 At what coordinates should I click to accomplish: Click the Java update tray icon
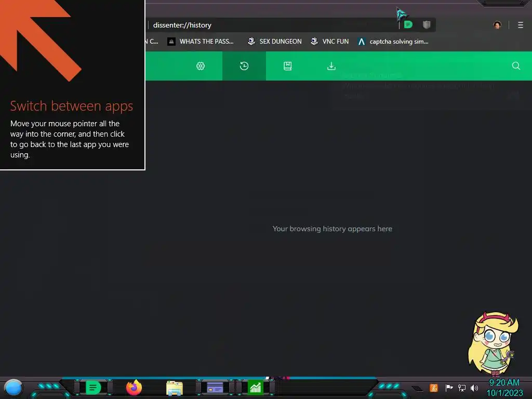click(x=434, y=388)
